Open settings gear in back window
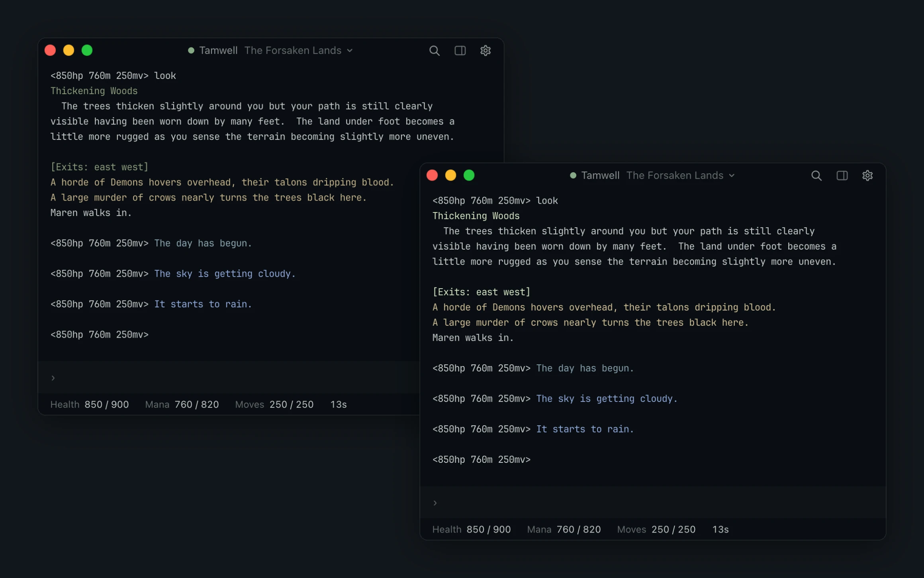 (485, 51)
